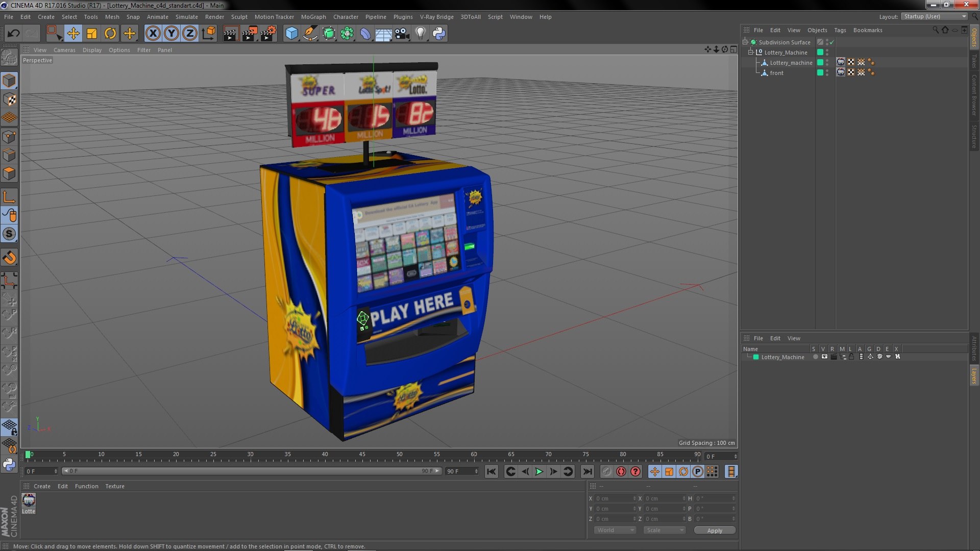Add a Camera object

402,34
